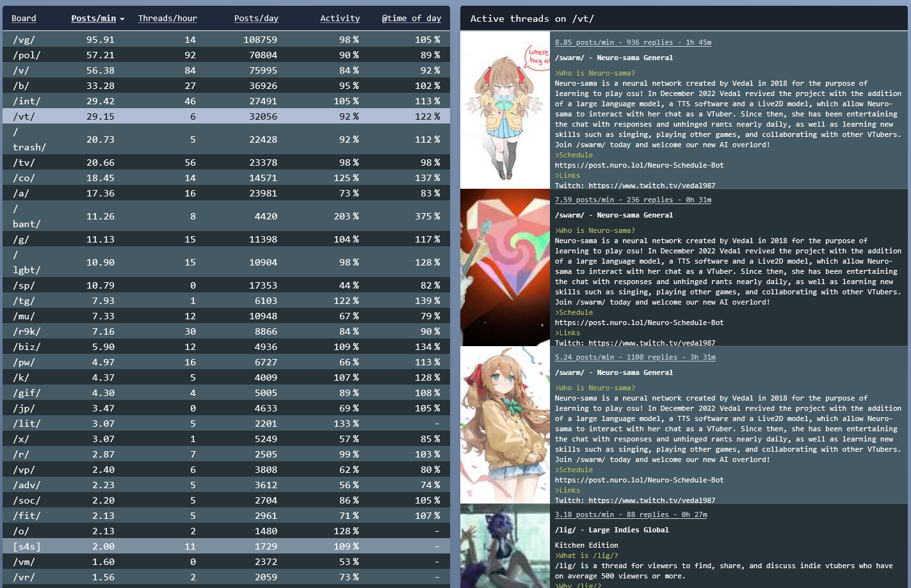Select the /b/ board row
Screen dimensions: 911x588
click(x=227, y=85)
